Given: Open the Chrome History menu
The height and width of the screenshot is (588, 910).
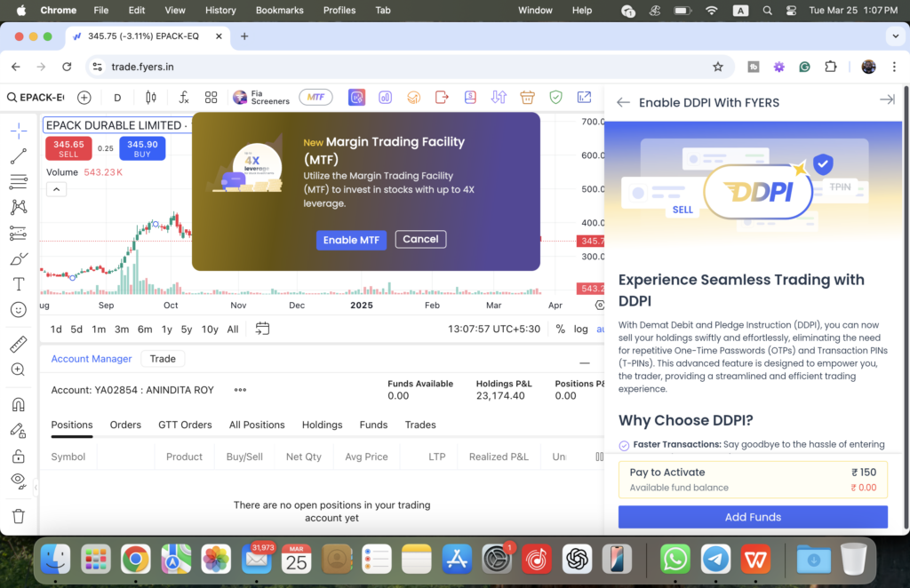Looking at the screenshot, I should [220, 11].
